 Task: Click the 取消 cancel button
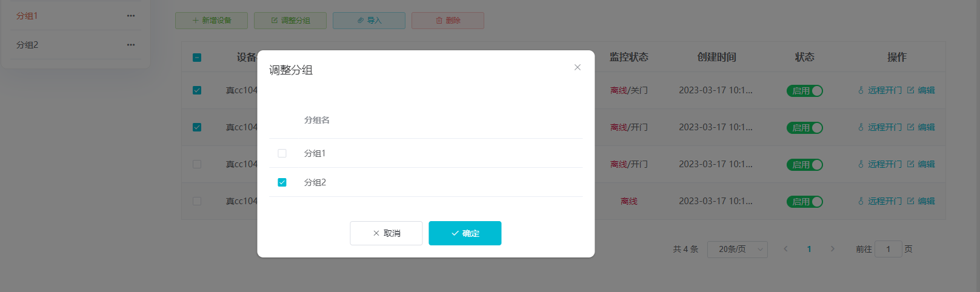pos(386,233)
